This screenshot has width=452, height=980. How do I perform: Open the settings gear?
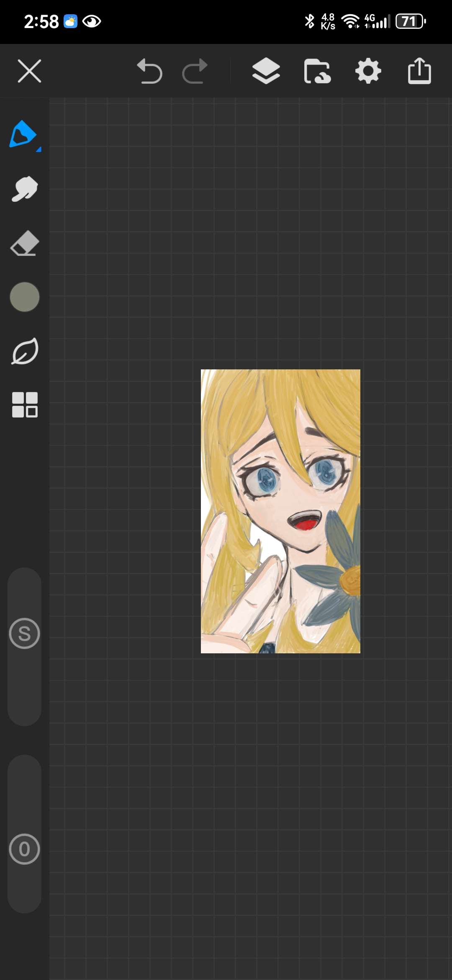coord(368,71)
